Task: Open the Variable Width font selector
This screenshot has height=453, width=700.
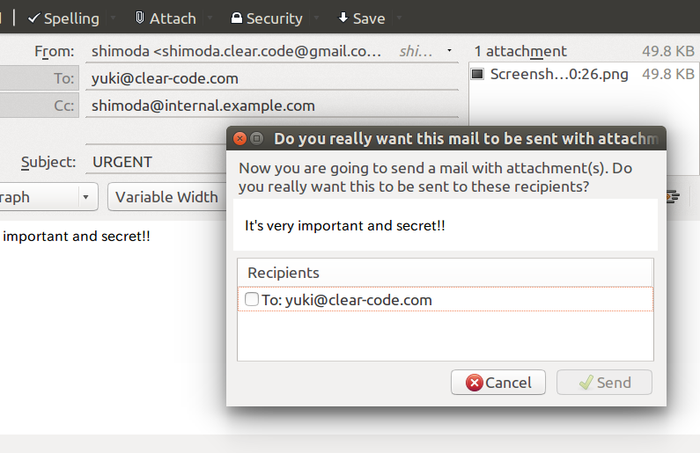Action: pyautogui.click(x=167, y=197)
